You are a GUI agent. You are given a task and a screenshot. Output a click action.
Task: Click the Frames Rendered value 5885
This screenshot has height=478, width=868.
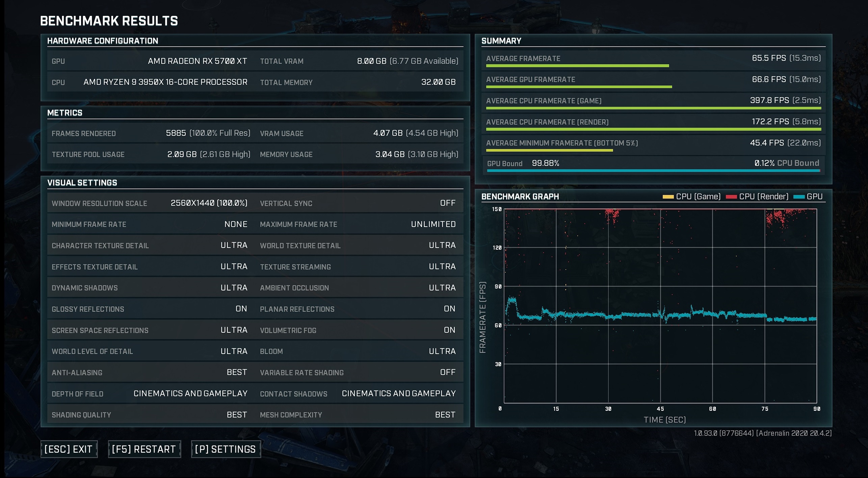pos(176,133)
